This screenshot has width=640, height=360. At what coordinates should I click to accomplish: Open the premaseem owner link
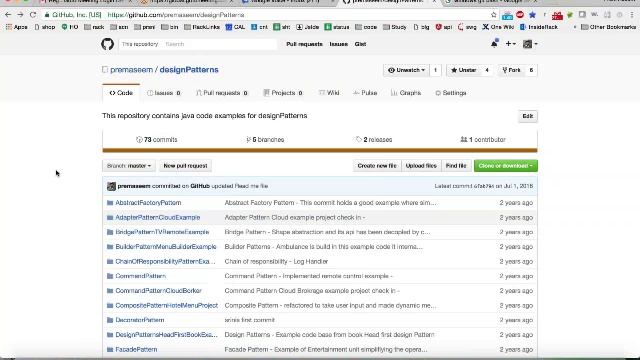pyautogui.click(x=131, y=70)
